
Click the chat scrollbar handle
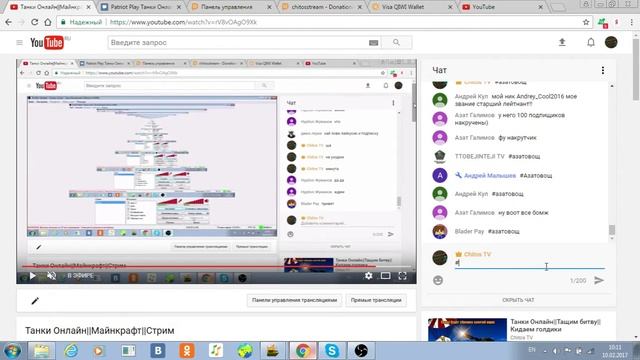pyautogui.click(x=611, y=230)
